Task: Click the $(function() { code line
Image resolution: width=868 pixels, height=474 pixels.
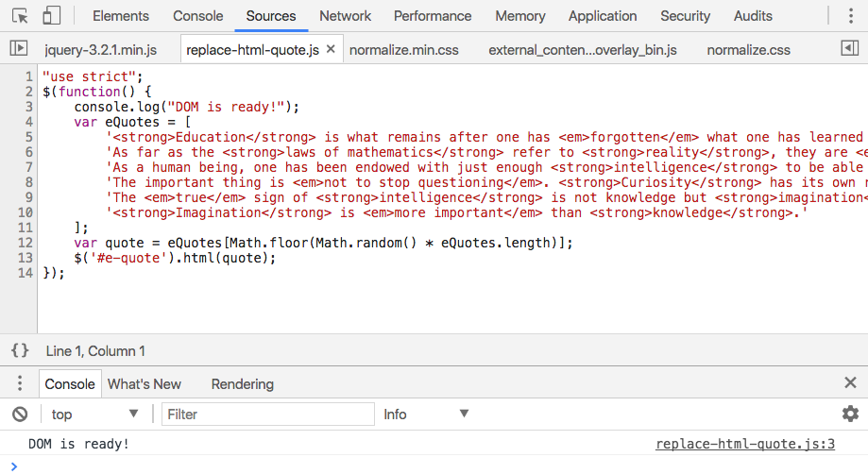Action: (x=97, y=92)
